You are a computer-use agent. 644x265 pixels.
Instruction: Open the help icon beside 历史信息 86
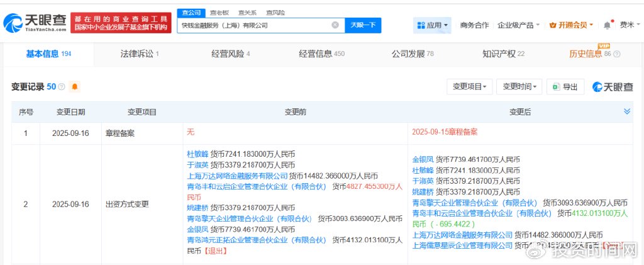(x=616, y=54)
